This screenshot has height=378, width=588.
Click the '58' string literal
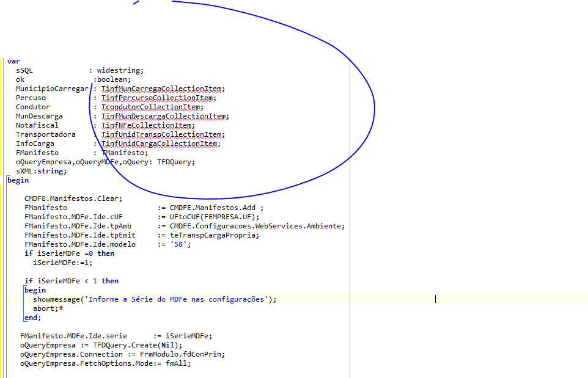click(x=178, y=244)
